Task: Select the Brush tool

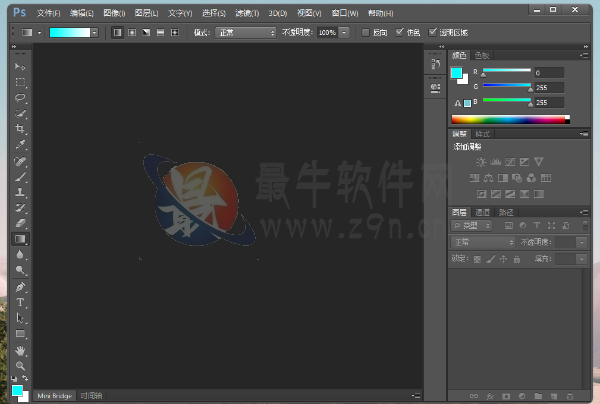Action: point(20,177)
